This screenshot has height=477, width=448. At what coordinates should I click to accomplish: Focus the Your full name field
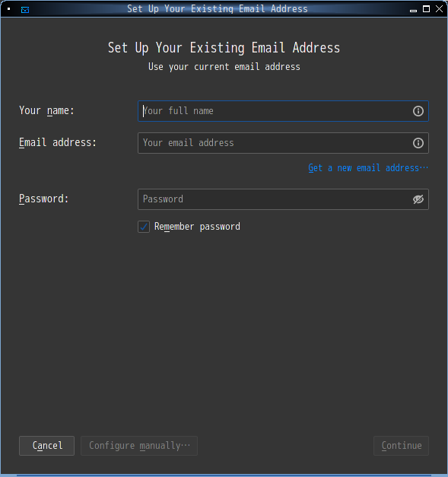(x=283, y=111)
